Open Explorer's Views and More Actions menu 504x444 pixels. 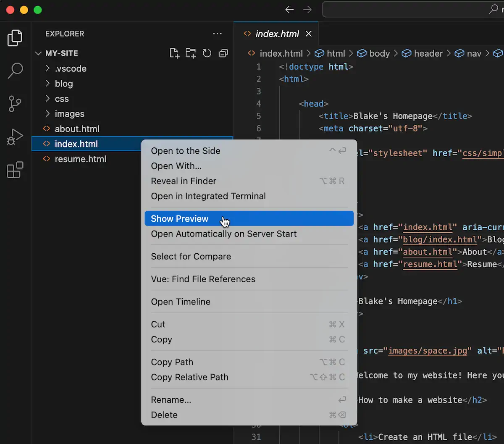point(217,34)
